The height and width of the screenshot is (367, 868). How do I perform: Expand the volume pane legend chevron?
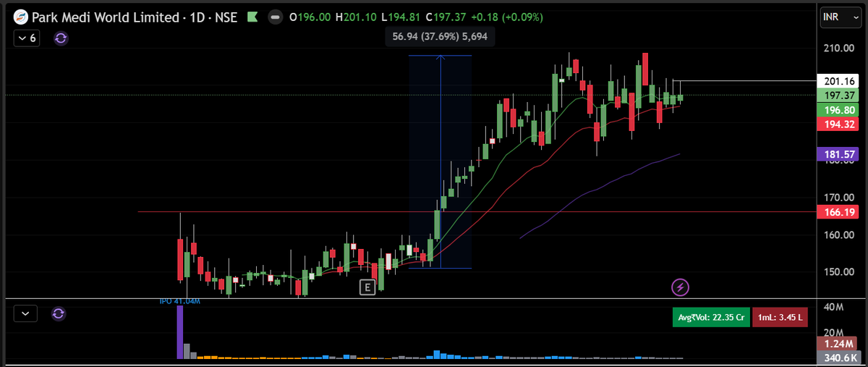(26, 313)
